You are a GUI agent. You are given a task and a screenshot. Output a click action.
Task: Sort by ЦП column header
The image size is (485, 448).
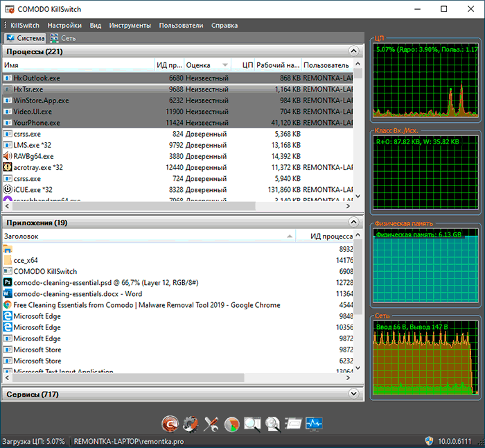[242, 65]
